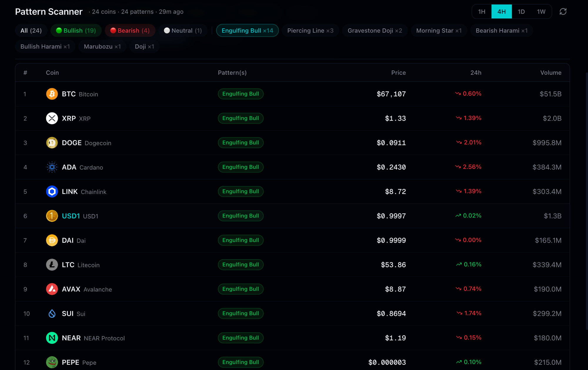
Task: Click the Cardano ADA icon
Action: pyautogui.click(x=52, y=167)
